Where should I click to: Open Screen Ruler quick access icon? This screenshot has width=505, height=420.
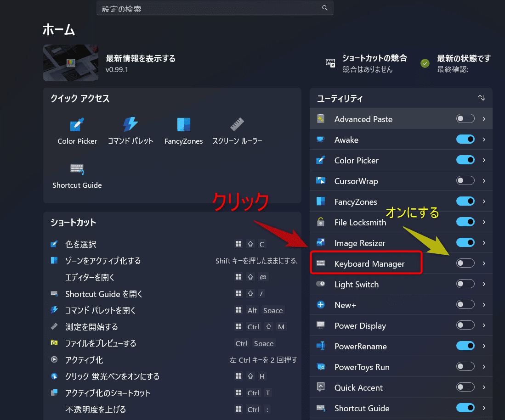[x=237, y=131]
